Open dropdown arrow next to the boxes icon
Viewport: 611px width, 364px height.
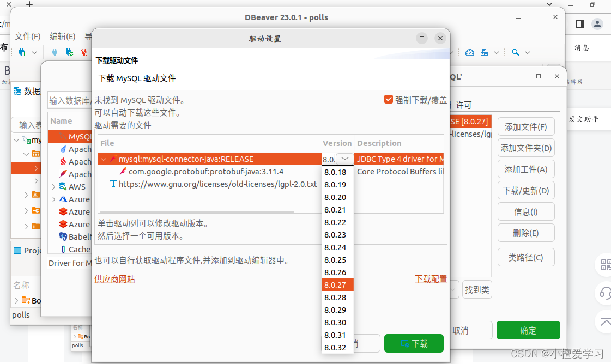pyautogui.click(x=497, y=52)
